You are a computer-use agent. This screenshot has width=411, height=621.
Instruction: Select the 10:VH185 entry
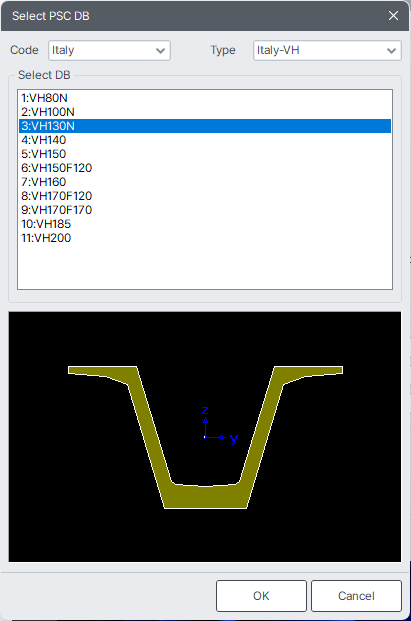pyautogui.click(x=205, y=224)
